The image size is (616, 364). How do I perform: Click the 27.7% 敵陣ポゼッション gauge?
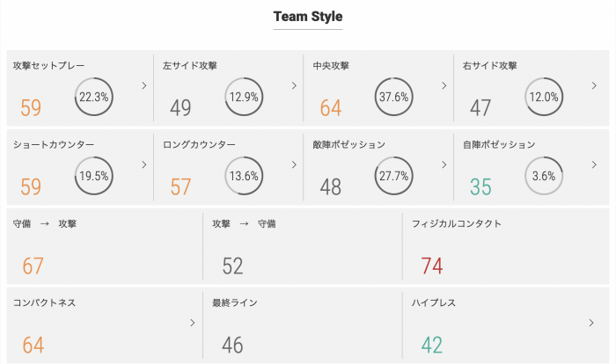[x=393, y=176]
